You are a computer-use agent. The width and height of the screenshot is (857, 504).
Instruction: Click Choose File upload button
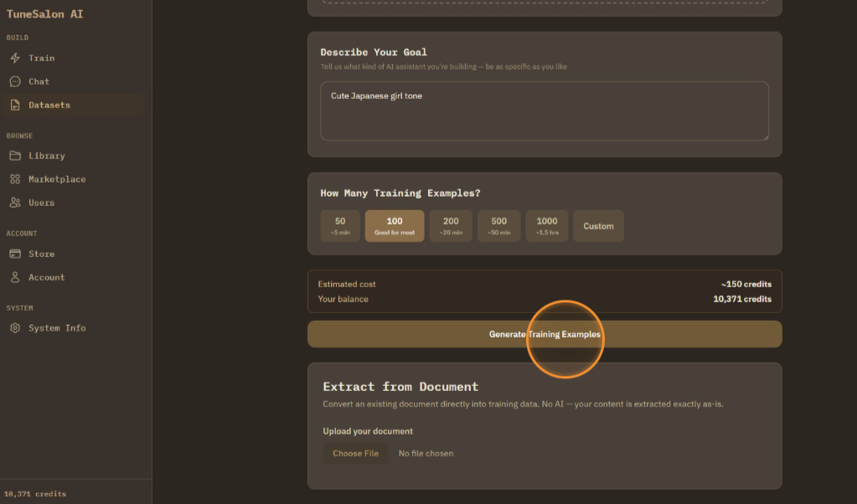point(356,453)
